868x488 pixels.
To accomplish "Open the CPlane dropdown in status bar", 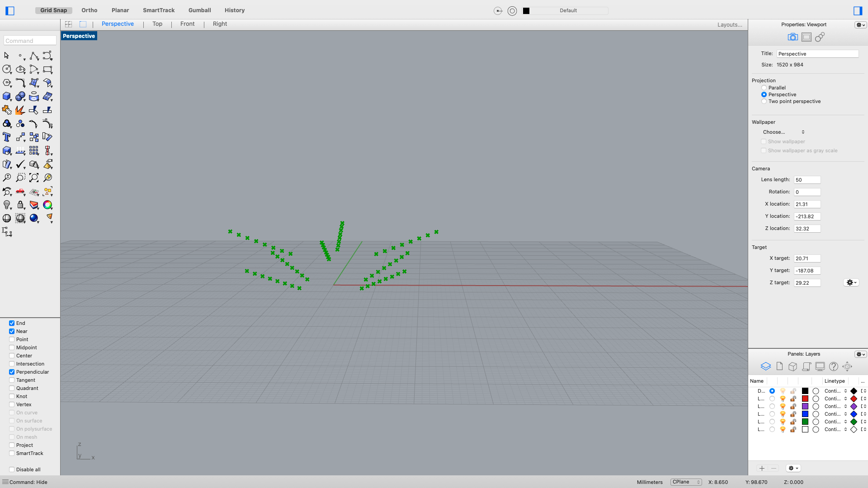I will click(686, 482).
